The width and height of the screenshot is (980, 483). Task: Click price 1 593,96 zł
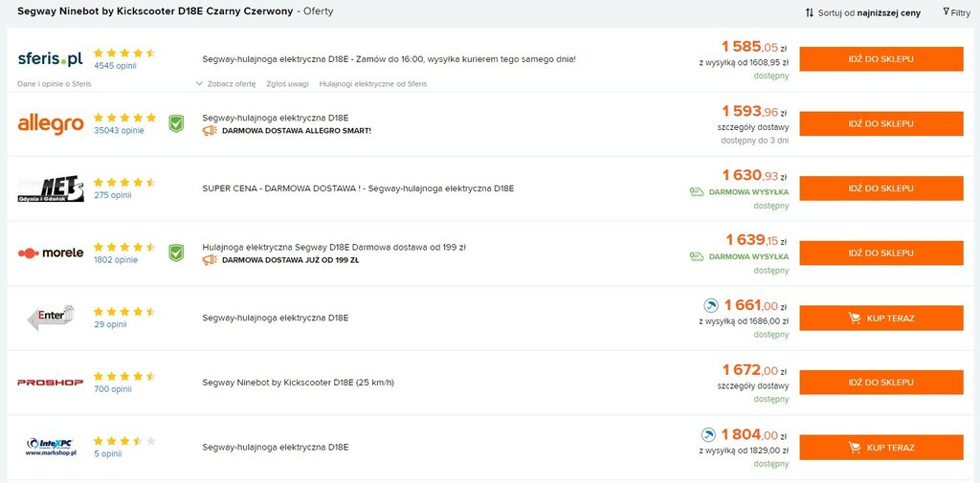[x=754, y=112]
